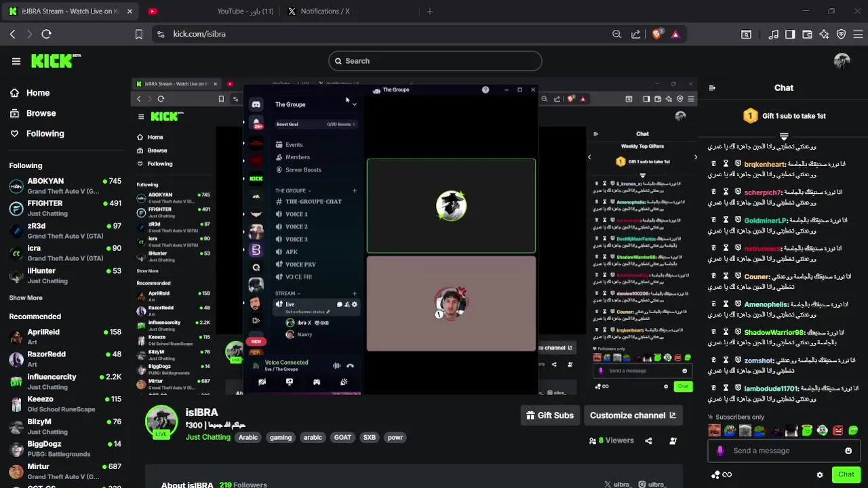Viewport: 868px width, 488px height.
Task: Toggle the Brave sidebar panel icon
Action: point(790,34)
